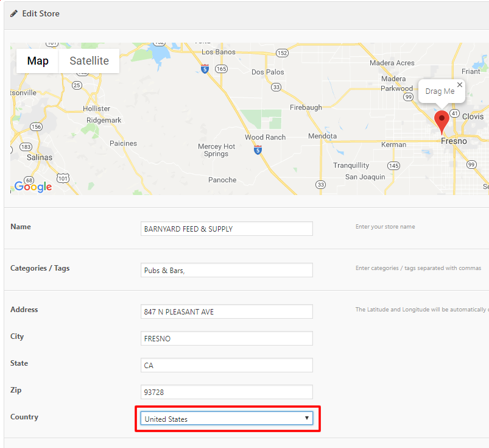Click the Panoche map label
Image resolution: width=489 pixels, height=448 pixels.
(222, 180)
